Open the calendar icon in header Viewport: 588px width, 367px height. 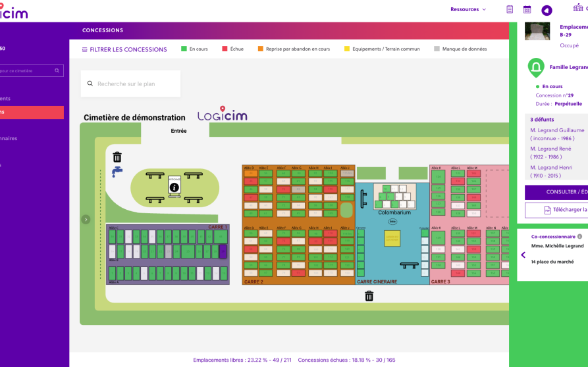[527, 9]
